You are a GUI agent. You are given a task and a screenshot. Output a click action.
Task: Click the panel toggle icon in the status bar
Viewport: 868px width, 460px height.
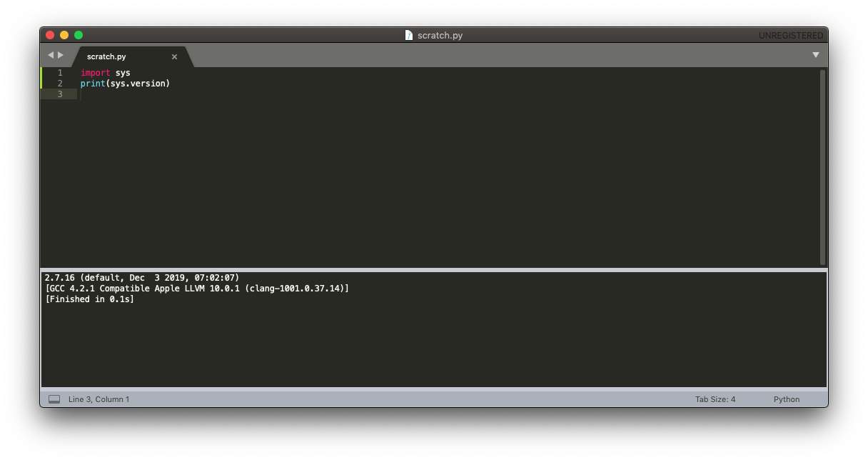54,399
